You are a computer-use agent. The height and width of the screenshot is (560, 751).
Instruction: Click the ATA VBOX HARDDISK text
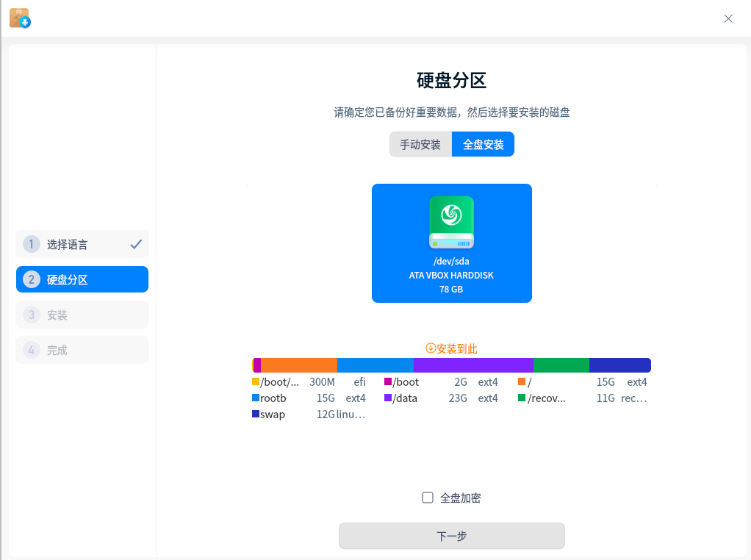(451, 276)
